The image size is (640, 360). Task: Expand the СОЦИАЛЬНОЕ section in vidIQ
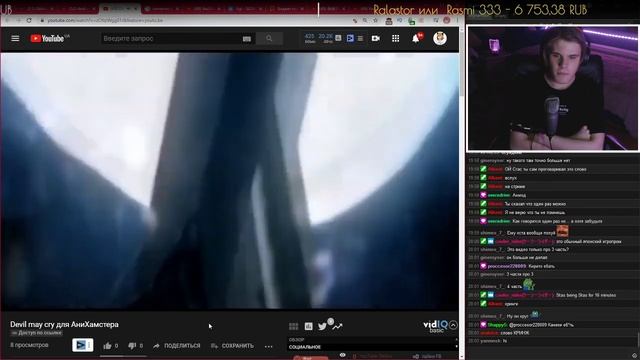[373, 347]
